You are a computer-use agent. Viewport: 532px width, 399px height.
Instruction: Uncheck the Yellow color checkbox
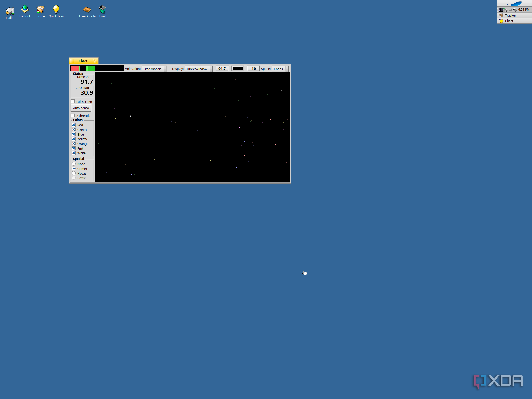coord(74,139)
